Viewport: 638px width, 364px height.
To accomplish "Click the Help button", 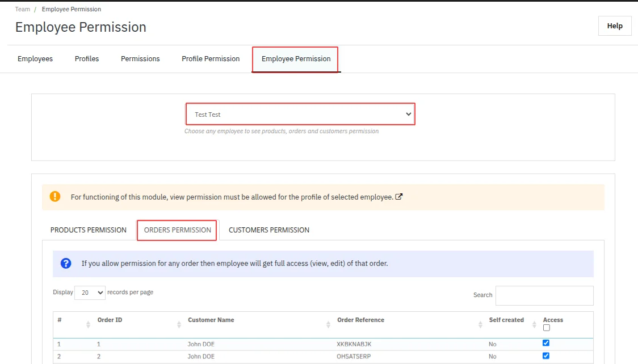I will click(615, 26).
